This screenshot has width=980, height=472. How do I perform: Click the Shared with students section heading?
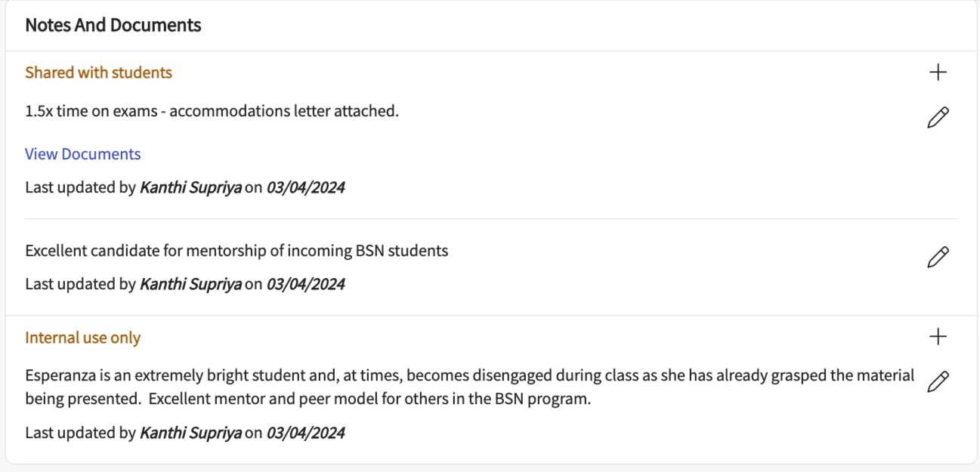pos(99,72)
